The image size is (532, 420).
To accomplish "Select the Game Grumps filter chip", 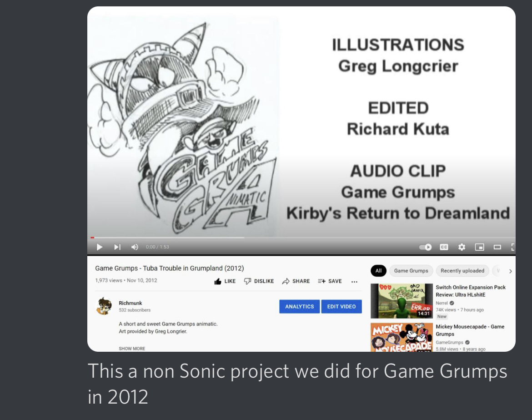I will (411, 271).
